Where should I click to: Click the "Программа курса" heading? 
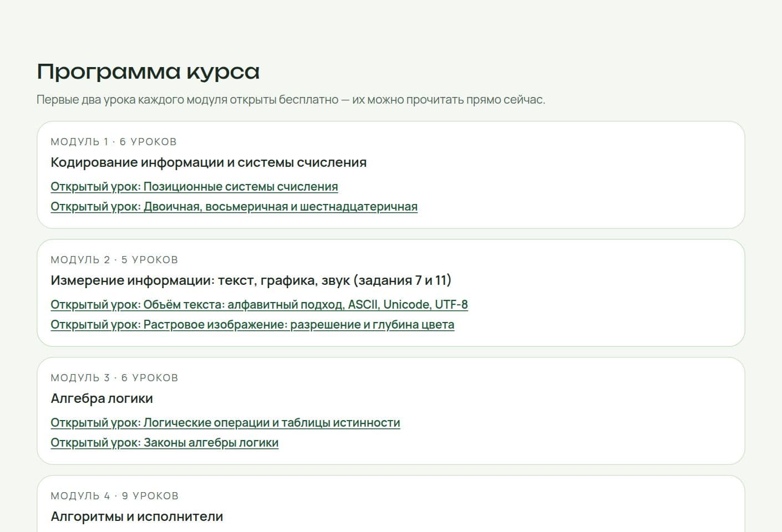coord(148,71)
